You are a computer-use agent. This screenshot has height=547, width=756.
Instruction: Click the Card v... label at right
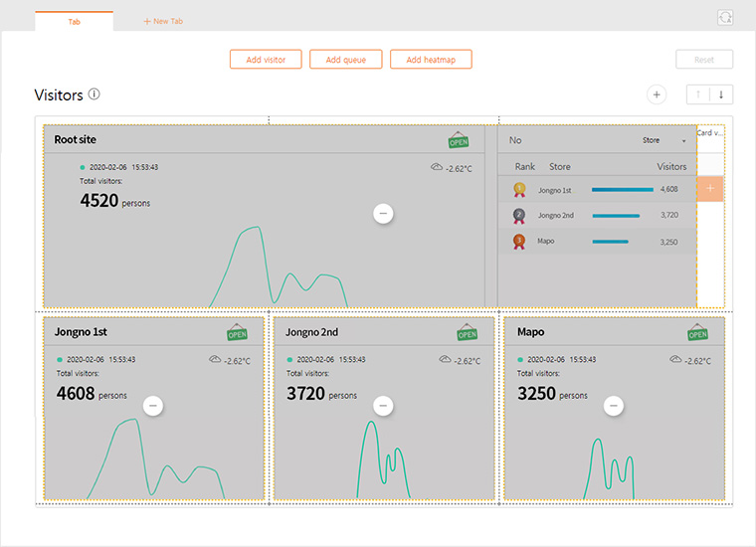pyautogui.click(x=709, y=133)
